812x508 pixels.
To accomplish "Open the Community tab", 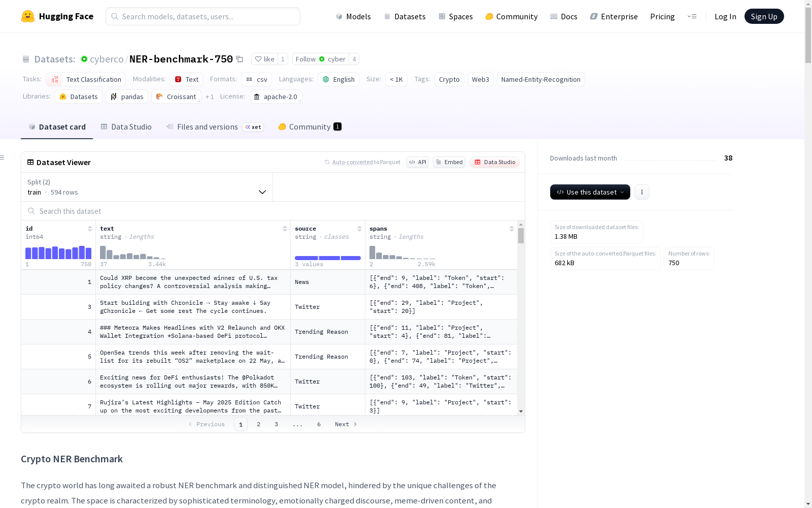I will pyautogui.click(x=310, y=127).
